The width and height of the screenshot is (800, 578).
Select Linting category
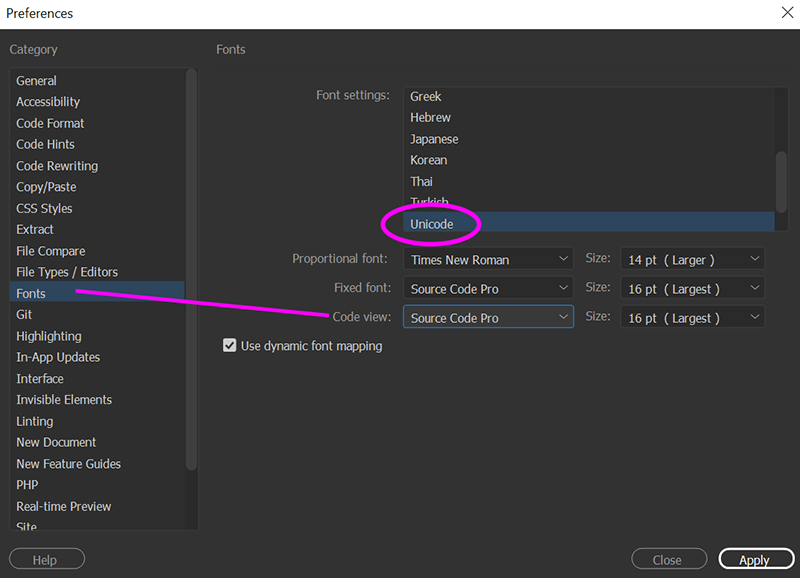[x=97, y=421]
